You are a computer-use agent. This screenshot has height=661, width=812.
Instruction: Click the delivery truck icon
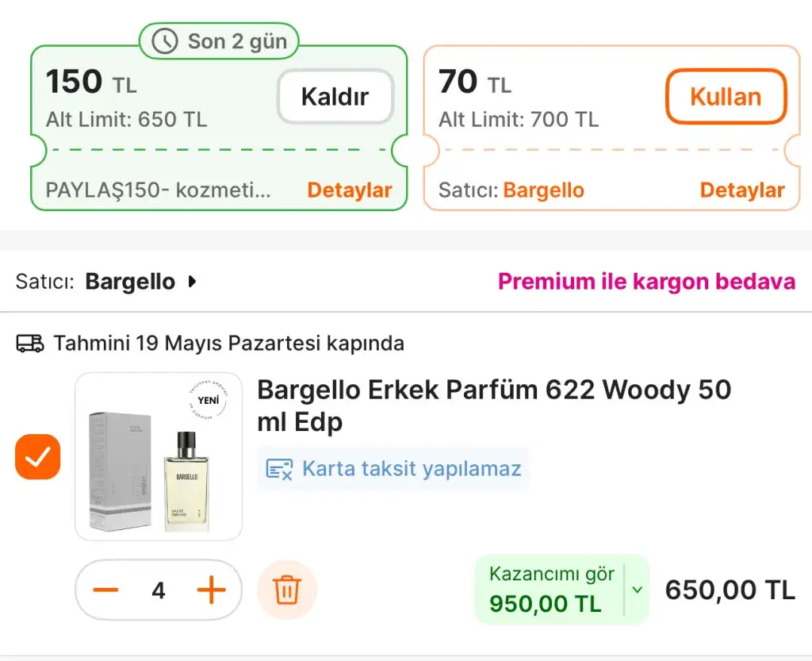tap(30, 344)
